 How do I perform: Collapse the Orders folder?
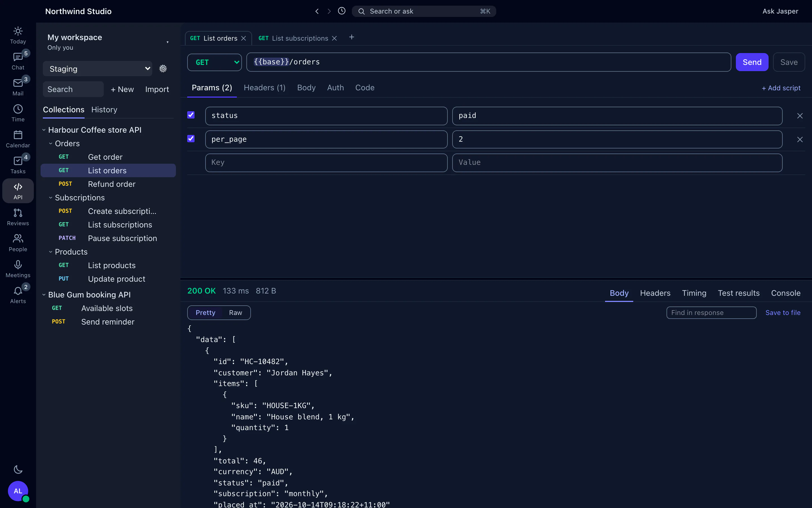[x=50, y=143]
